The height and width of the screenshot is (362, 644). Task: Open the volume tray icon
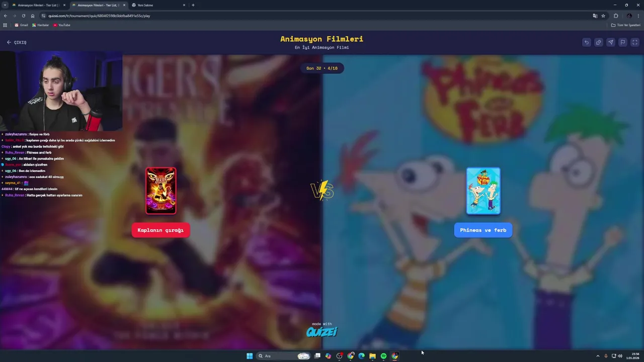pos(620,356)
